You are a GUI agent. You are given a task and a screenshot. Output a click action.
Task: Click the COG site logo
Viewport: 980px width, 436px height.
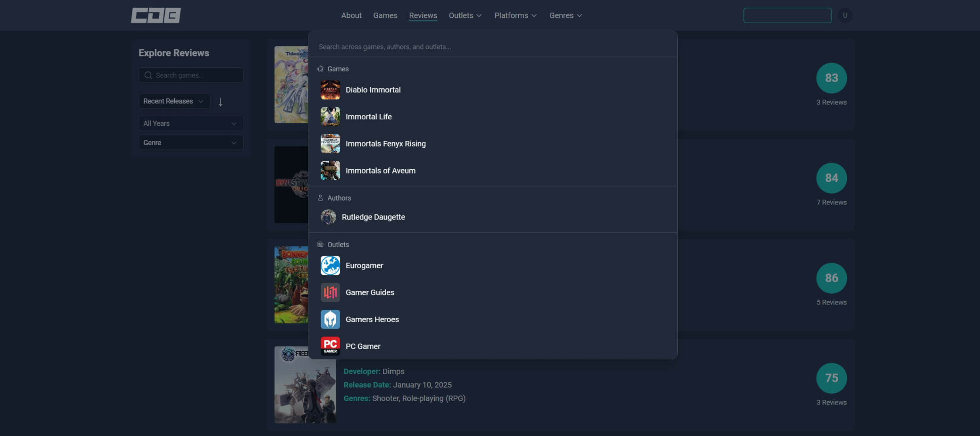point(156,15)
